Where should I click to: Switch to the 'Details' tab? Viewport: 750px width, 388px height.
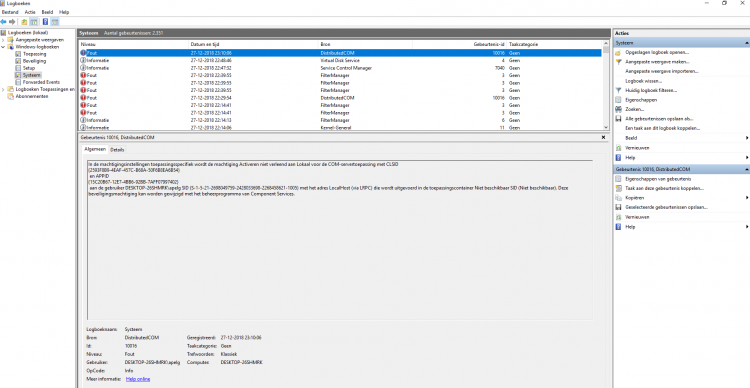tap(117, 150)
